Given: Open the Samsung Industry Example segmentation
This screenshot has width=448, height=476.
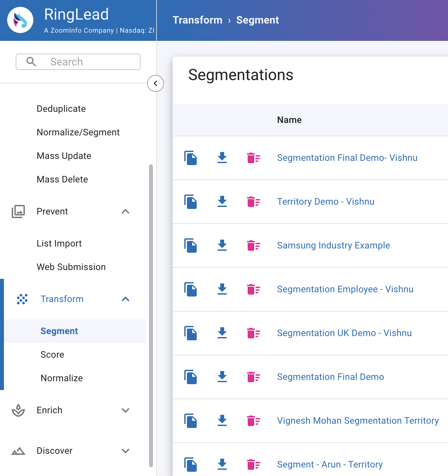Looking at the screenshot, I should (x=333, y=246).
